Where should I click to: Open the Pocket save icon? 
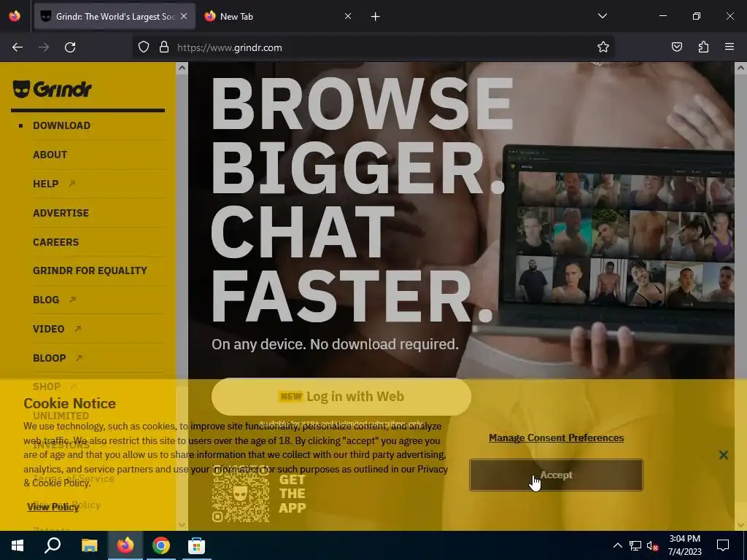click(x=676, y=47)
